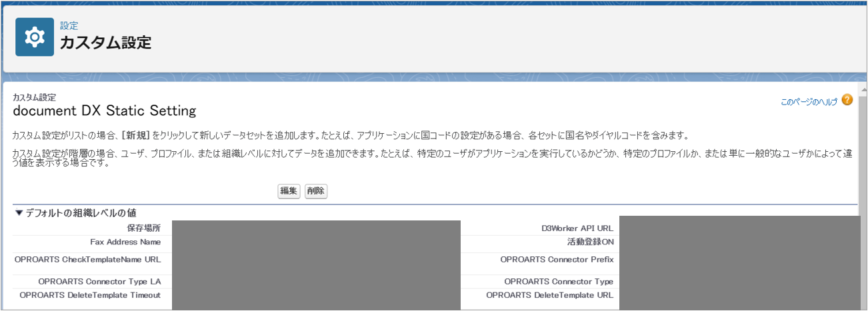Go to 設定 breadcrumb above the title

tap(69, 25)
